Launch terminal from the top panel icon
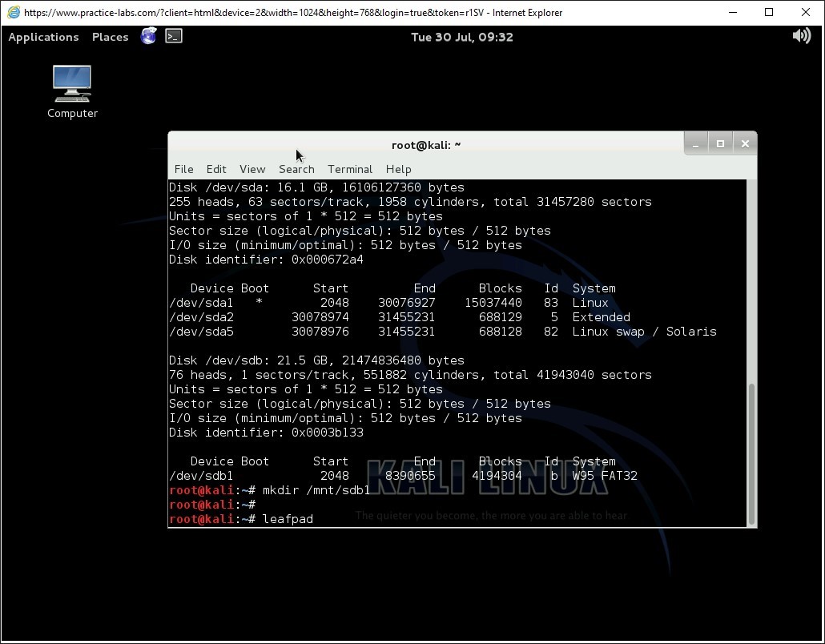The height and width of the screenshot is (644, 825). pos(174,36)
